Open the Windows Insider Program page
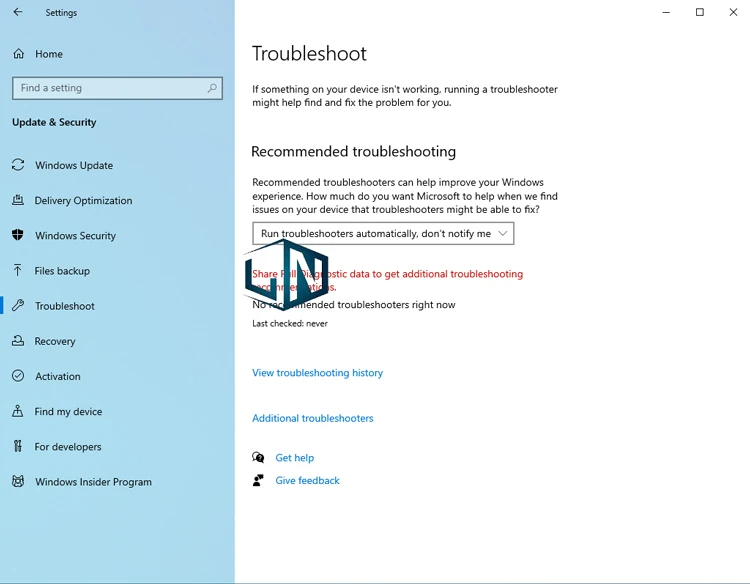750x584 pixels. point(93,482)
